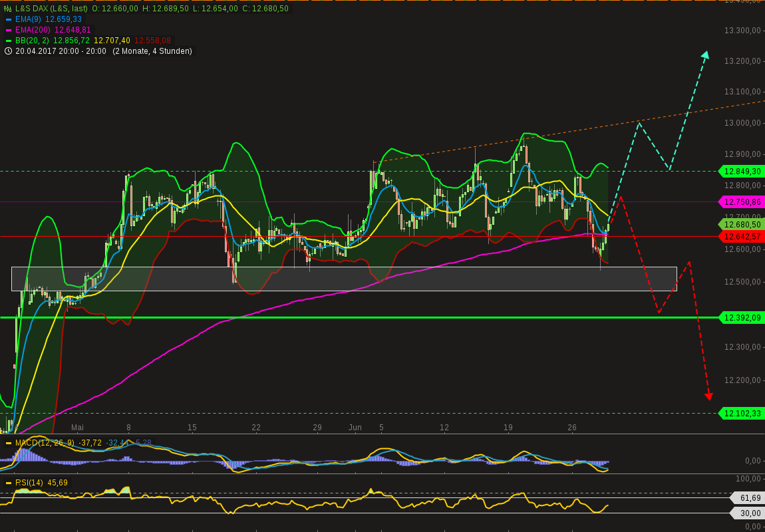Click the yellow MACD legend color marker
The image size is (765, 532).
8,444
